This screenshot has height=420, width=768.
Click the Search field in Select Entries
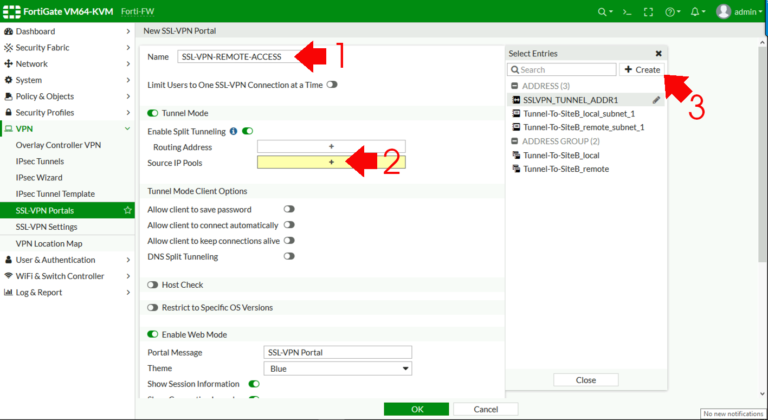click(562, 70)
